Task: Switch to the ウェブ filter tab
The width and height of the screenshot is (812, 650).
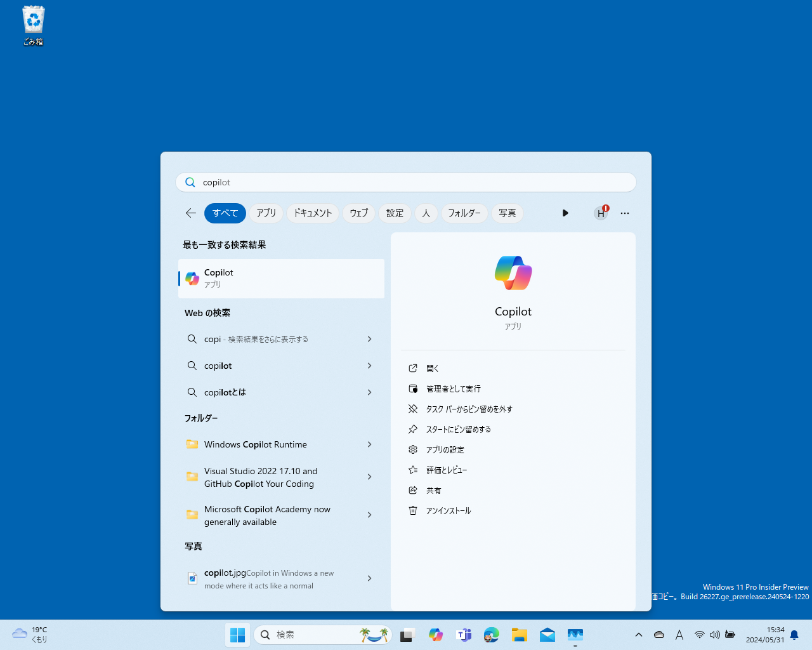Action: pos(359,213)
